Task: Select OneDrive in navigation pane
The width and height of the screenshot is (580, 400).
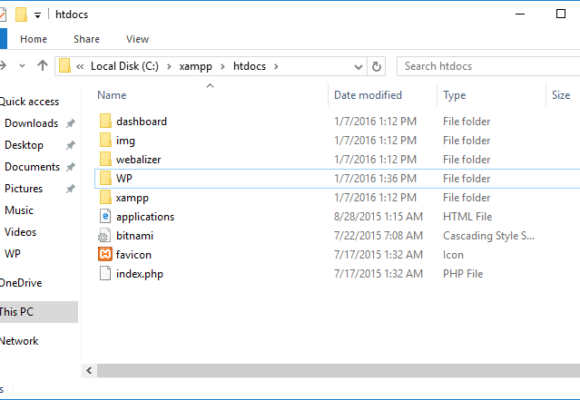Action: pos(21,283)
